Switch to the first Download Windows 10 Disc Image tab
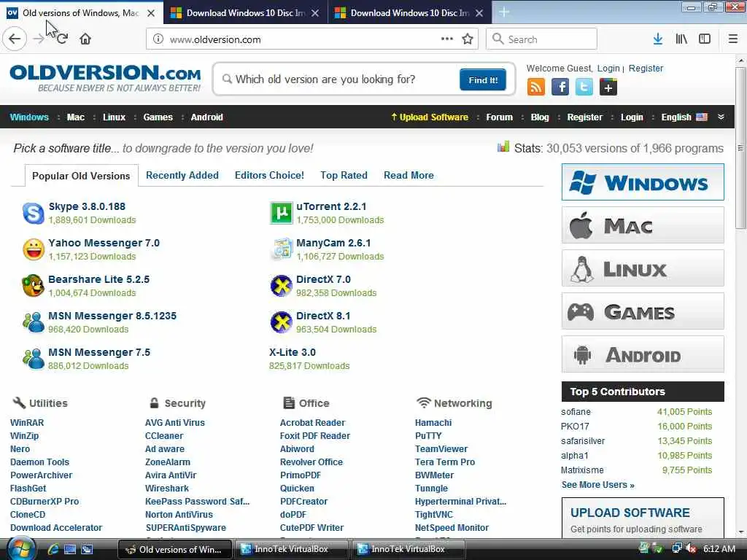The height and width of the screenshot is (560, 747). [245, 13]
